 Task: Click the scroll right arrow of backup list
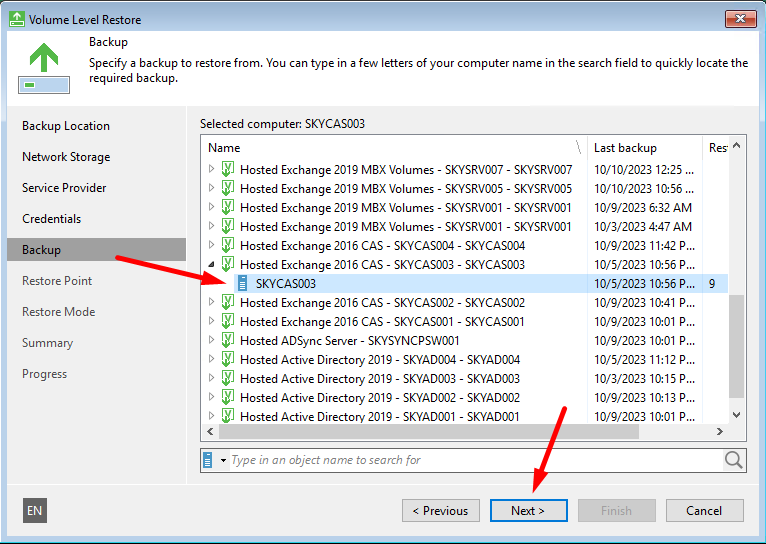(x=720, y=432)
